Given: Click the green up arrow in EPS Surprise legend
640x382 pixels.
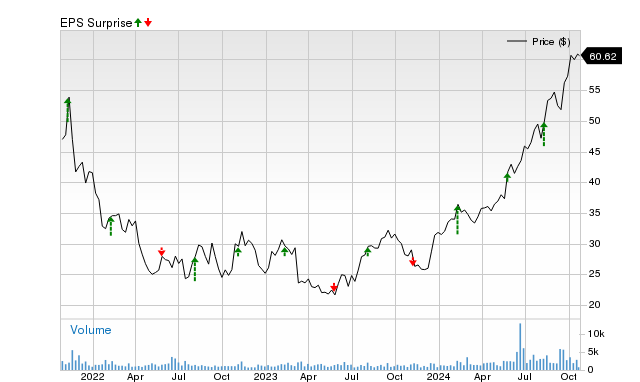Looking at the screenshot, I should click(x=138, y=23).
